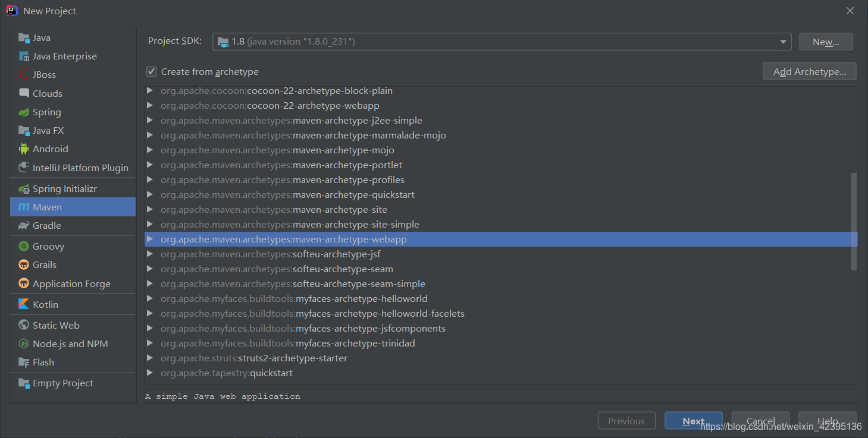Expand the maven-archetype-webapp node
This screenshot has height=438, width=868.
[150, 240]
